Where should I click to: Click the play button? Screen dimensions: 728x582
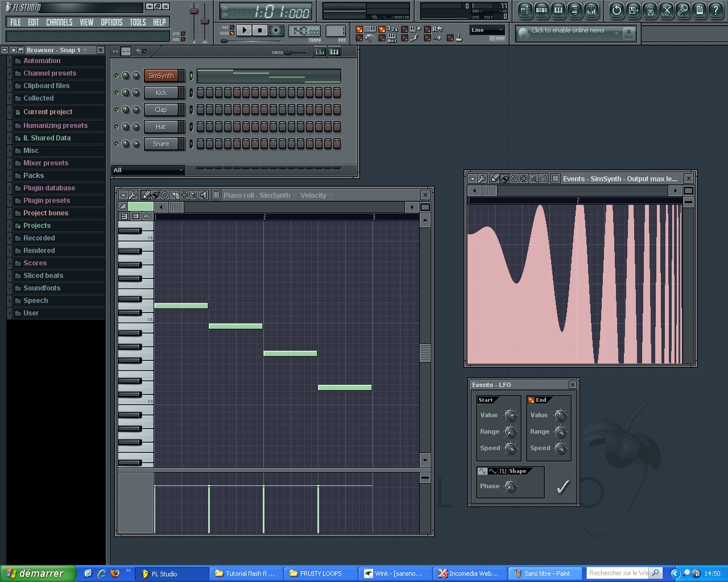coord(244,30)
